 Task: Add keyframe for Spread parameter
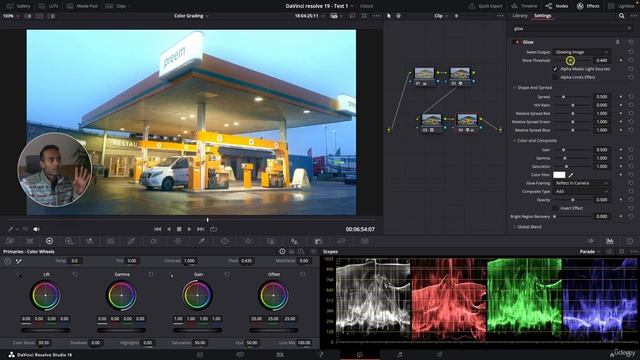click(621, 97)
